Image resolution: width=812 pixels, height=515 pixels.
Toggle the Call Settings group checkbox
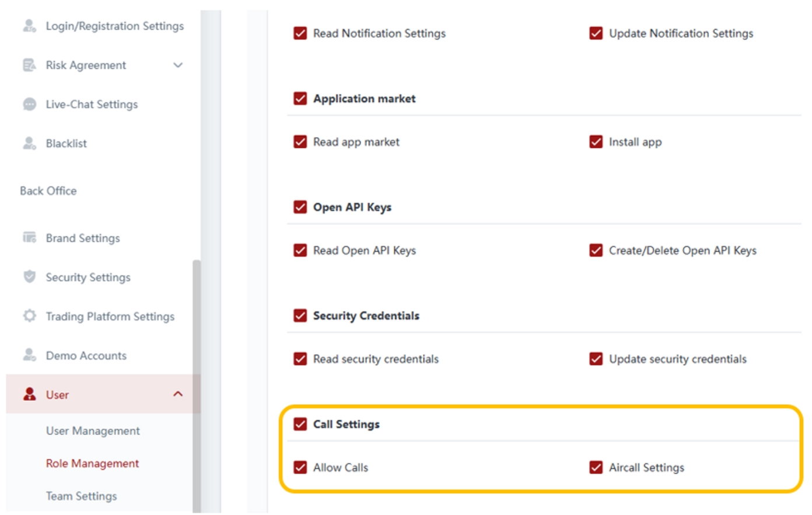coord(300,424)
